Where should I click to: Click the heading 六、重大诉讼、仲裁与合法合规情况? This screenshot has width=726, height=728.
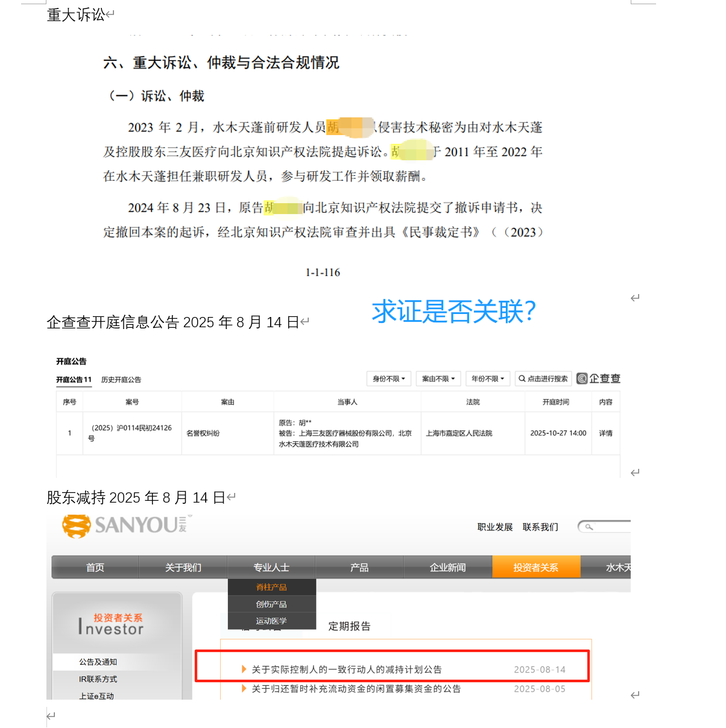(221, 63)
